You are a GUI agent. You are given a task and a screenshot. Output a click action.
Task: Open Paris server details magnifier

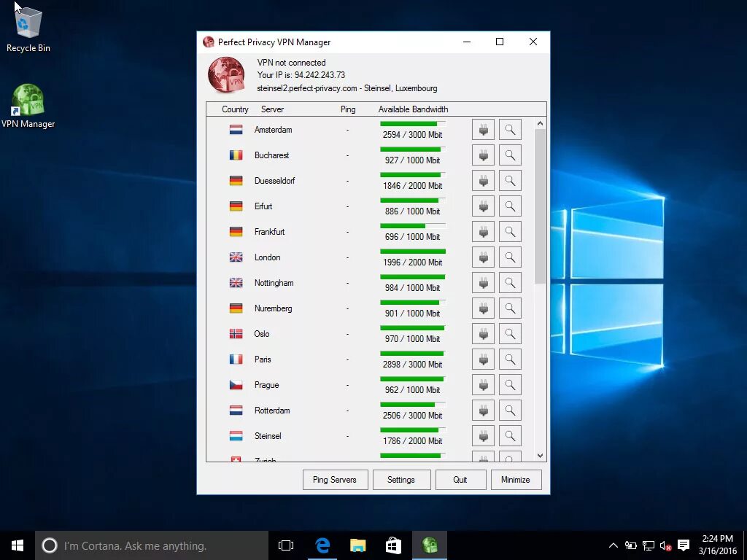(x=510, y=359)
